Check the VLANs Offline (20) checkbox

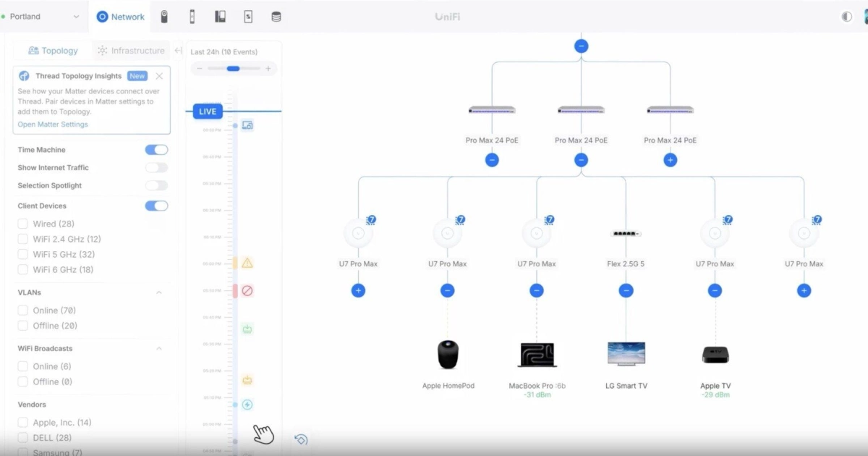(23, 326)
